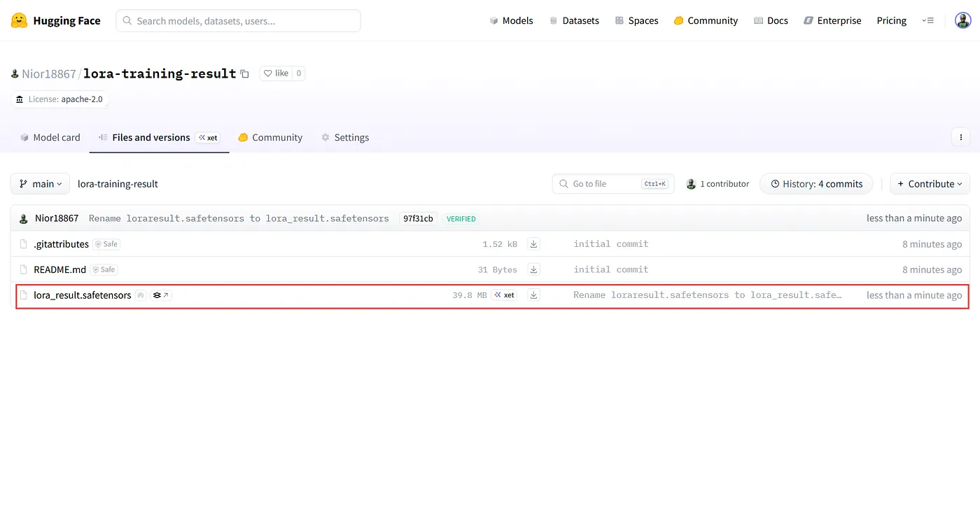
Task: Open the Settings tab
Action: tap(345, 138)
